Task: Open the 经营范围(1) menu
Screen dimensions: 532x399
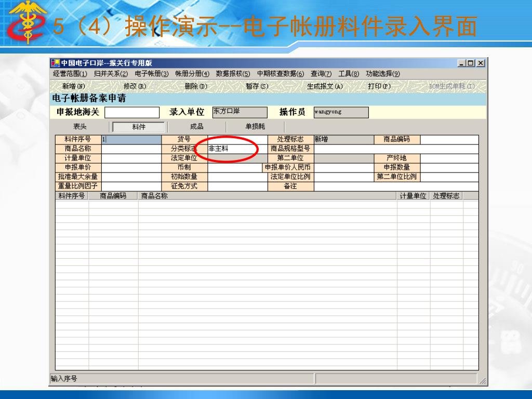Action: pos(70,74)
